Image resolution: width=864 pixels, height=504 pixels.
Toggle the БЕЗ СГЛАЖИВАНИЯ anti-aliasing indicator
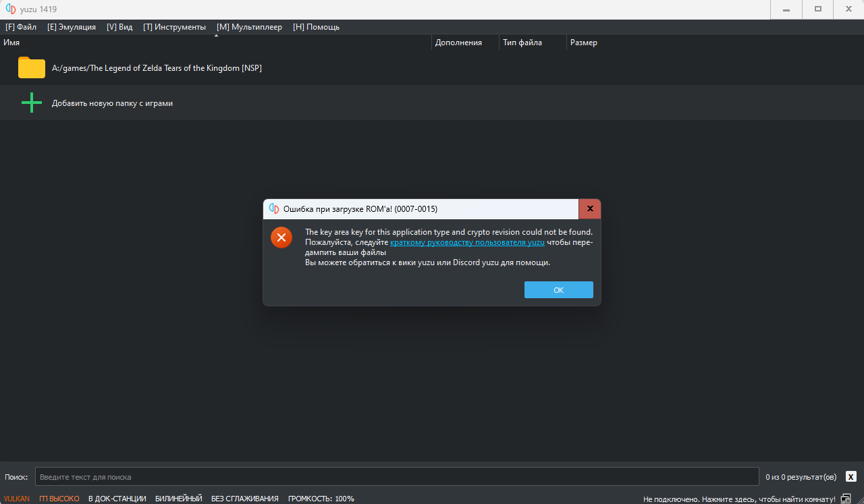coord(245,499)
